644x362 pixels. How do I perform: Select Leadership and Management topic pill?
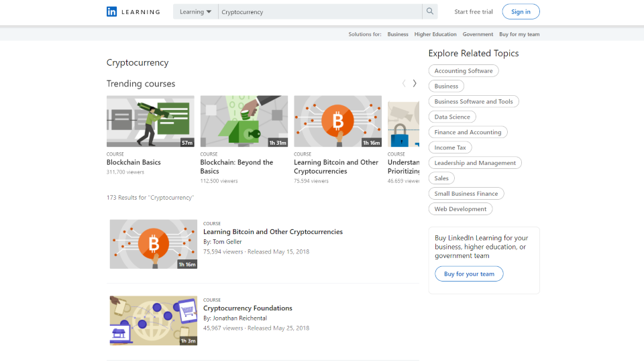[475, 163]
